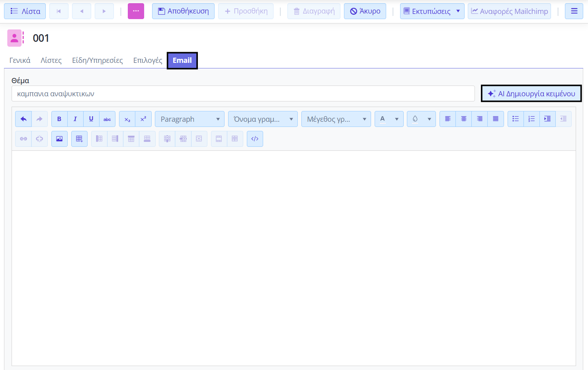The height and width of the screenshot is (370, 588).
Task: Open the font size dropdown
Action: pos(336,119)
